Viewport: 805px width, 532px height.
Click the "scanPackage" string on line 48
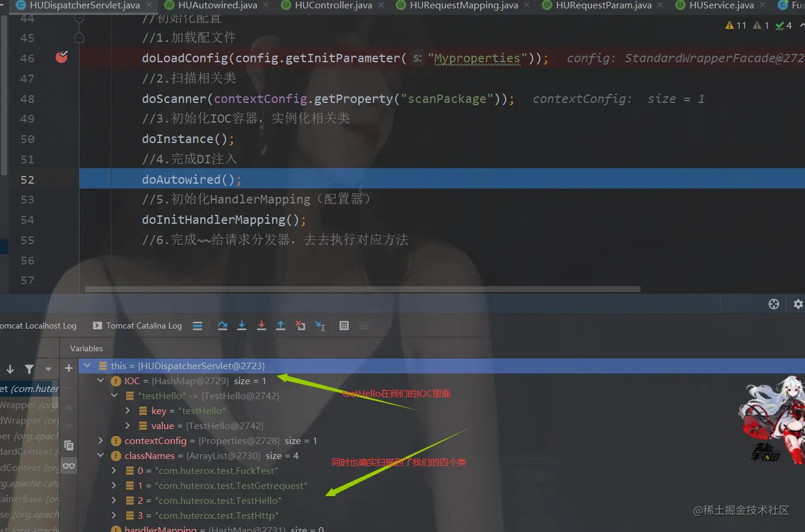[448, 99]
